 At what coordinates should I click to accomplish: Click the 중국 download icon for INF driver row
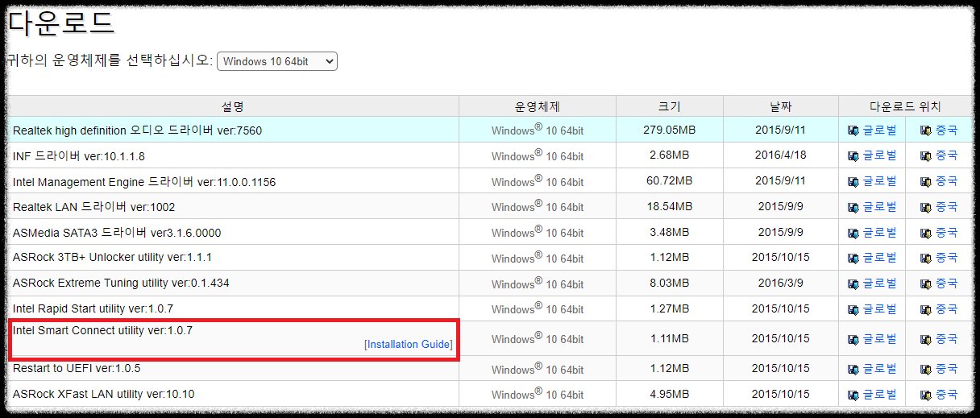[x=926, y=155]
